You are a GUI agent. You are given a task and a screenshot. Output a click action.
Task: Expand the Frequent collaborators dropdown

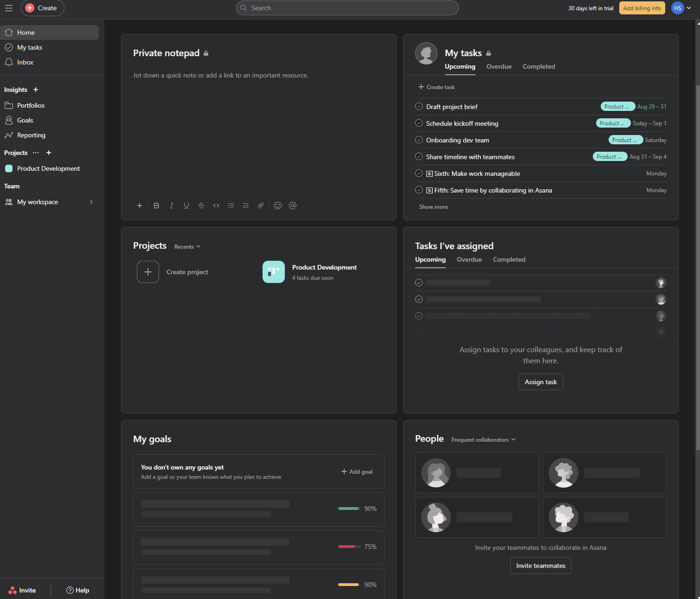click(483, 440)
